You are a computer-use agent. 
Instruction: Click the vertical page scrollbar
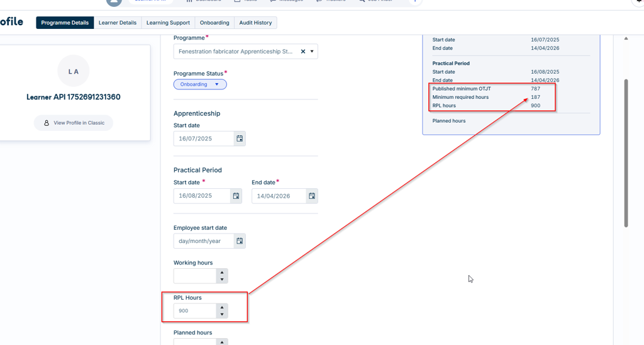[626, 152]
